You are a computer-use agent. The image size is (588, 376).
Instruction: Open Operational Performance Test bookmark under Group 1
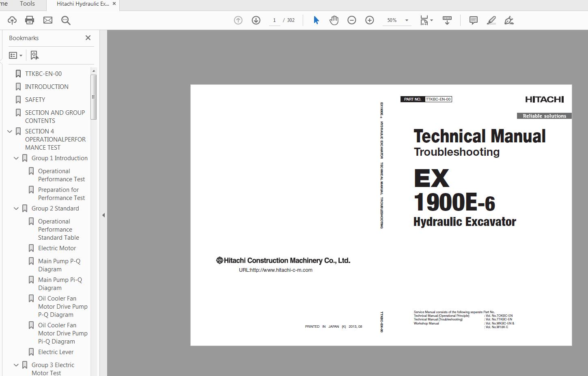(x=61, y=175)
